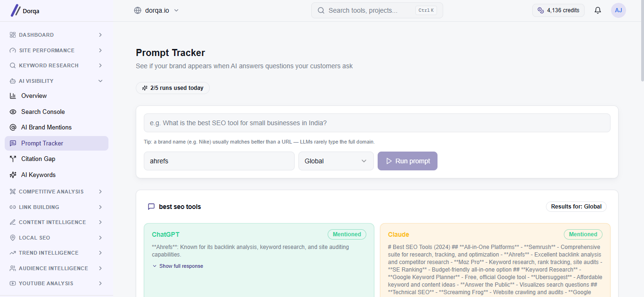Open the AI Keywords page
The height and width of the screenshot is (297, 644).
tap(57, 175)
